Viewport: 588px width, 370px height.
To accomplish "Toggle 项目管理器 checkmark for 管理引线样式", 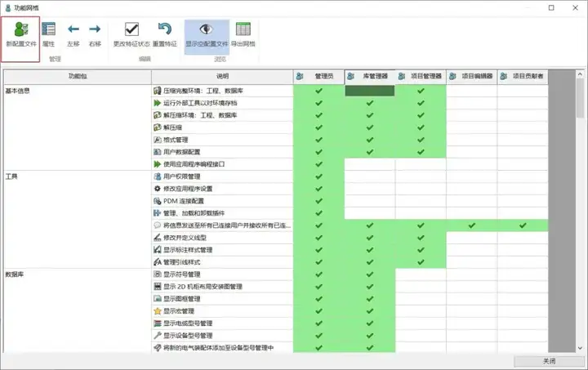I will tap(421, 262).
